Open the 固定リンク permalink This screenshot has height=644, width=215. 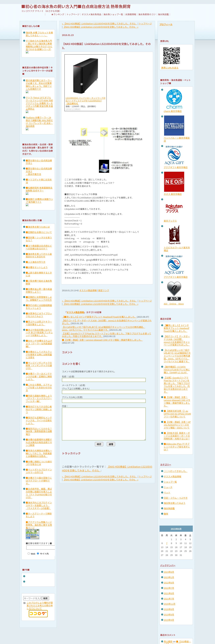[x=103, y=290]
